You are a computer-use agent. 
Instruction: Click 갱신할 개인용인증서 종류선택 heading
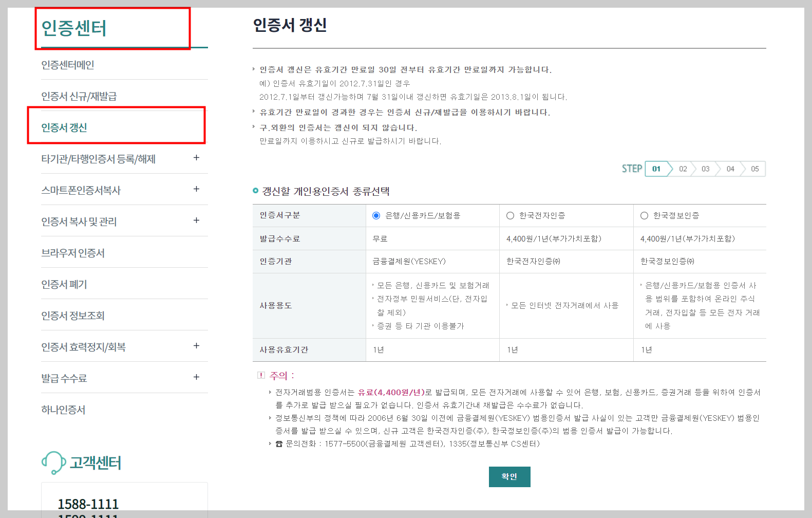click(x=326, y=191)
